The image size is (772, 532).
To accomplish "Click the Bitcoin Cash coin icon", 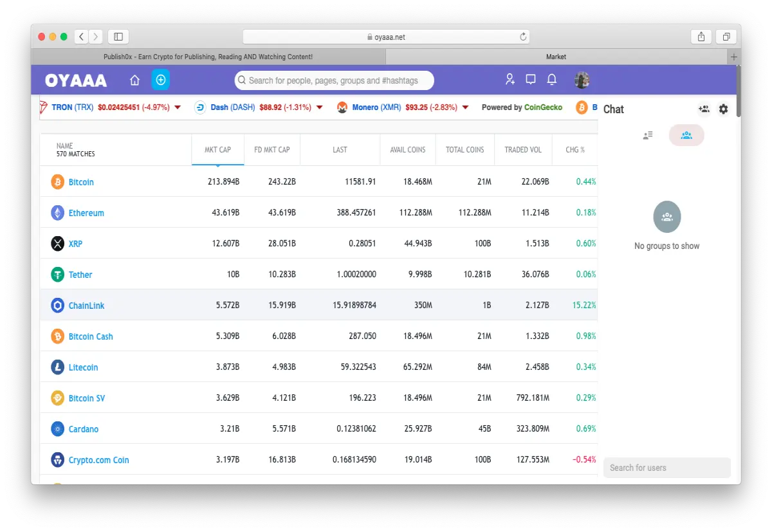I will pyautogui.click(x=58, y=336).
